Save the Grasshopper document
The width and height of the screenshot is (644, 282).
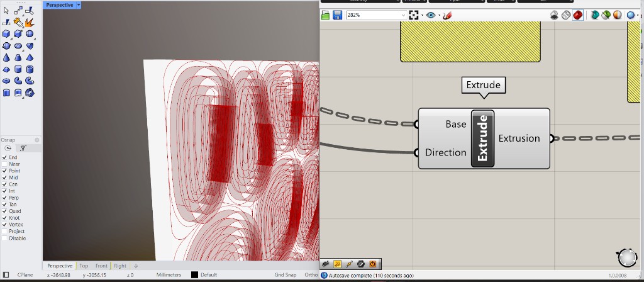[338, 15]
